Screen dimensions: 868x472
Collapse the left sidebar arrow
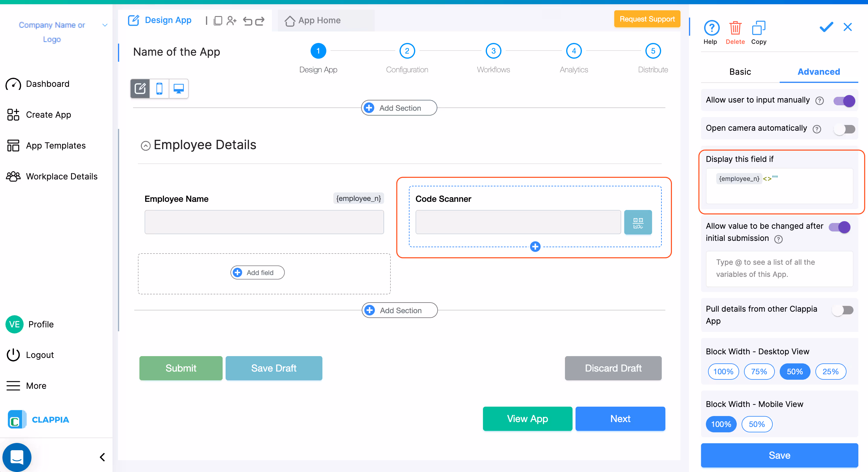(x=103, y=457)
